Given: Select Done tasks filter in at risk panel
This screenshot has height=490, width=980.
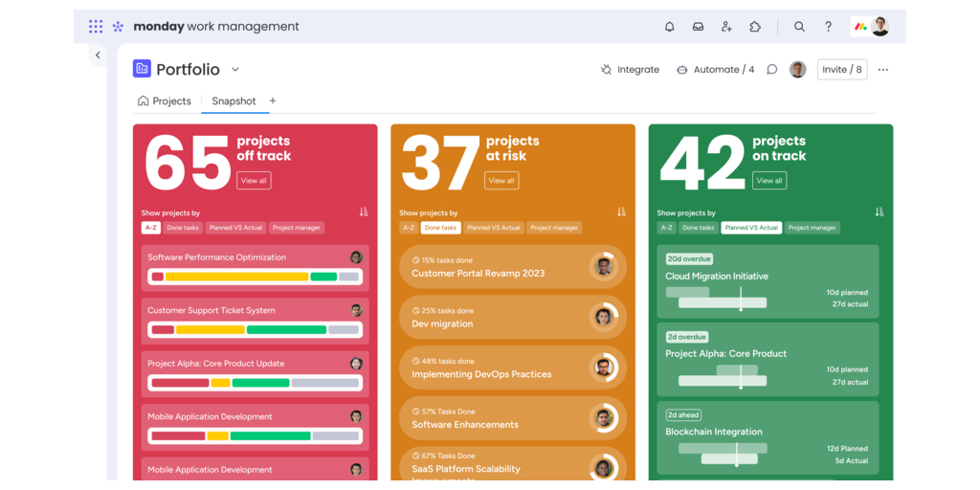Looking at the screenshot, I should tap(440, 228).
